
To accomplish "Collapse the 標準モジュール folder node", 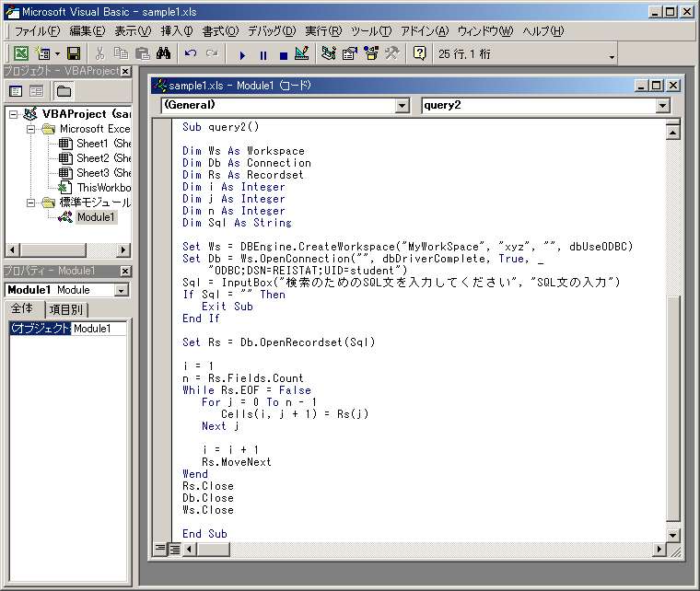I will pyautogui.click(x=30, y=203).
